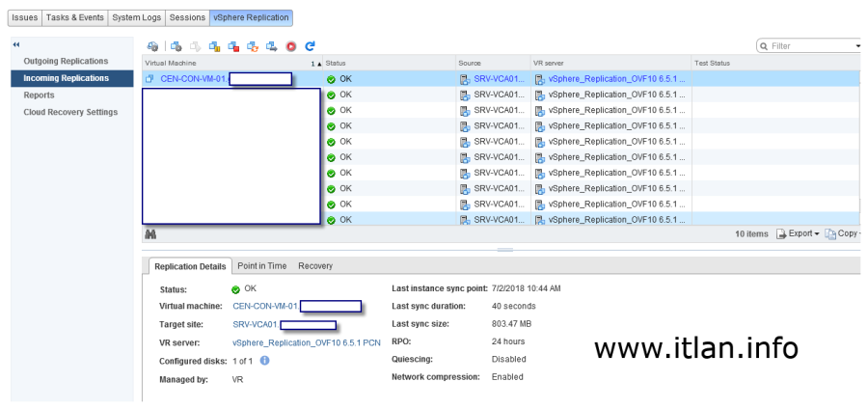The image size is (868, 409).
Task: Switch to the Point in Time tab
Action: (x=261, y=265)
